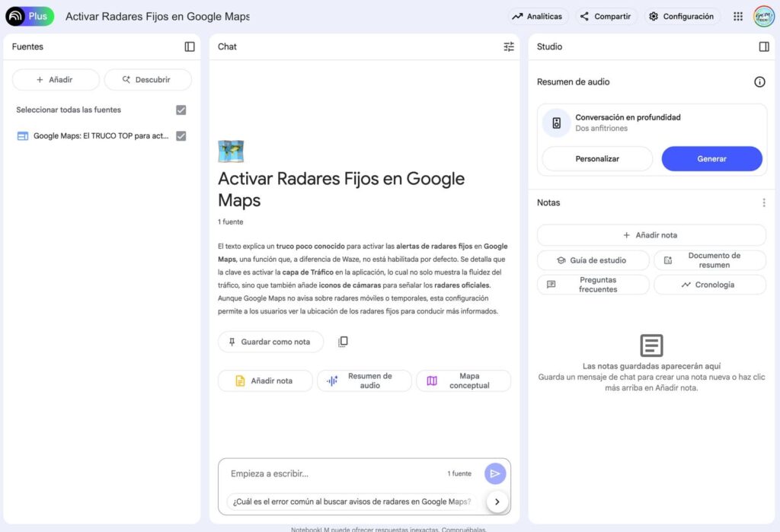Create a Guía de estudio
The width and height of the screenshot is (780, 532).
click(x=593, y=260)
